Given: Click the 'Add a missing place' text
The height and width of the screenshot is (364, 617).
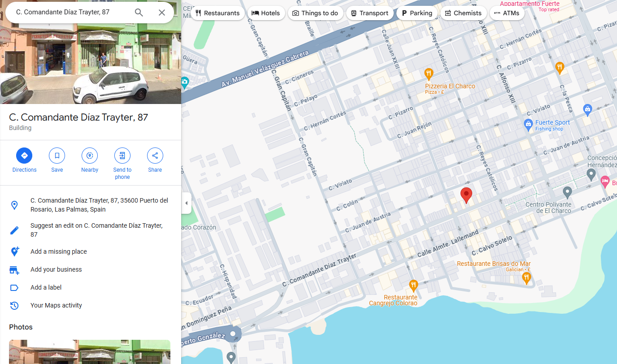Looking at the screenshot, I should click(59, 251).
